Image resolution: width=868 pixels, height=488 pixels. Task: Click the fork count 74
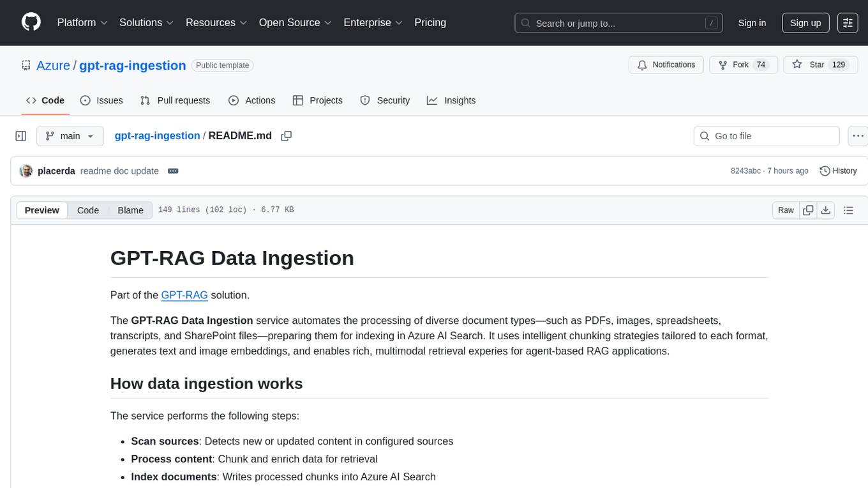click(760, 65)
